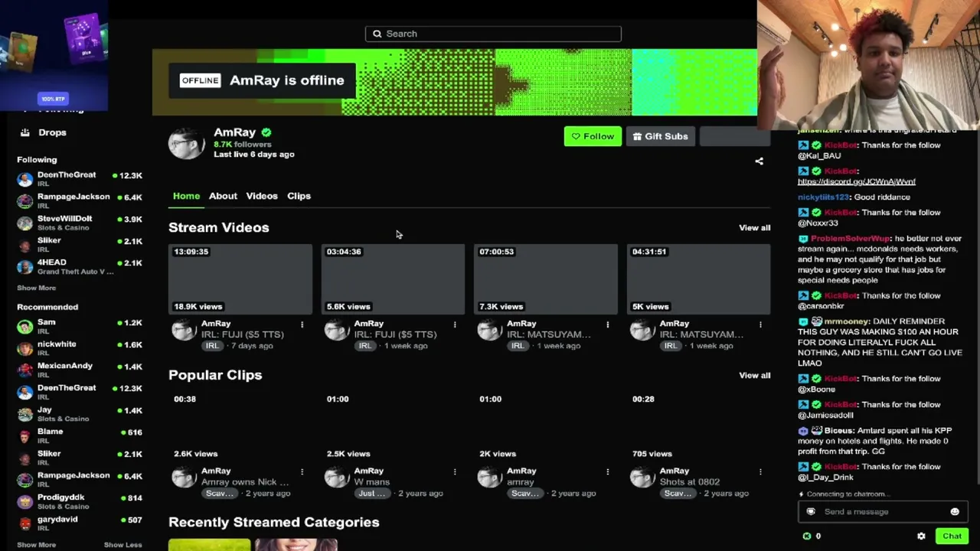Open the Discord link in chat
Viewport: 980px width, 551px height.
[857, 182]
